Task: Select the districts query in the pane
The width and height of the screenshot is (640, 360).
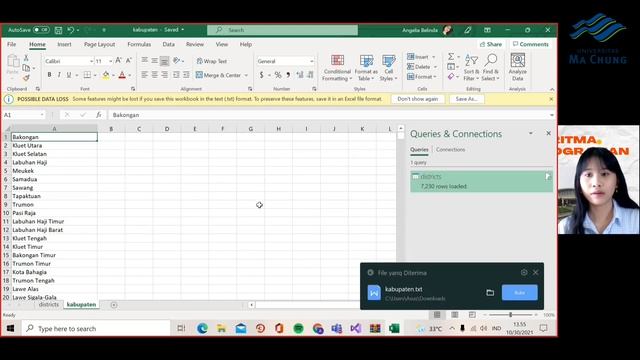Action: [x=481, y=181]
